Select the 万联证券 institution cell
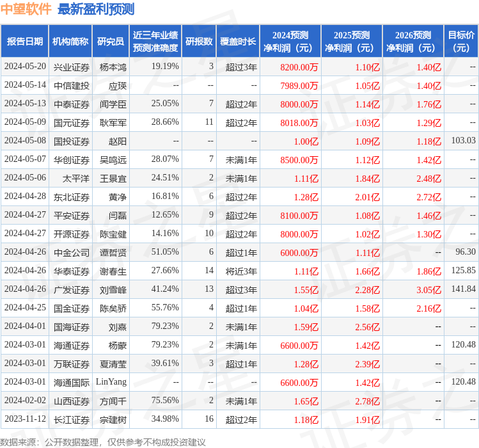479x448 pixels. click(72, 364)
